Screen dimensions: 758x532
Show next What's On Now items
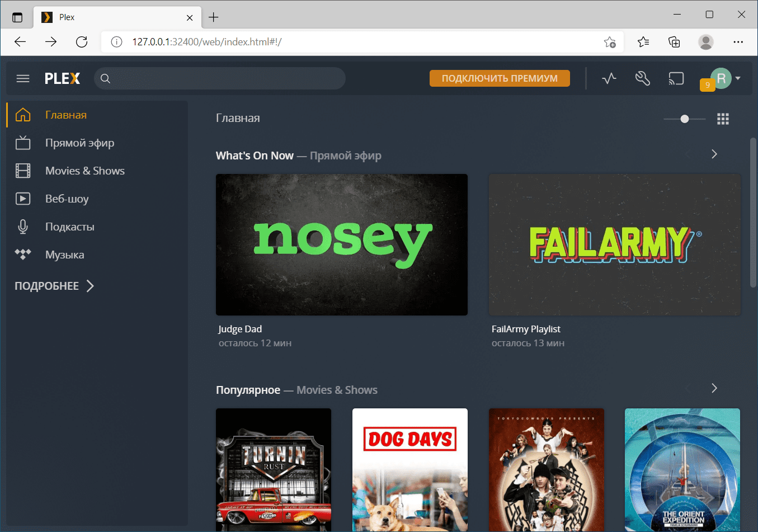(x=714, y=154)
